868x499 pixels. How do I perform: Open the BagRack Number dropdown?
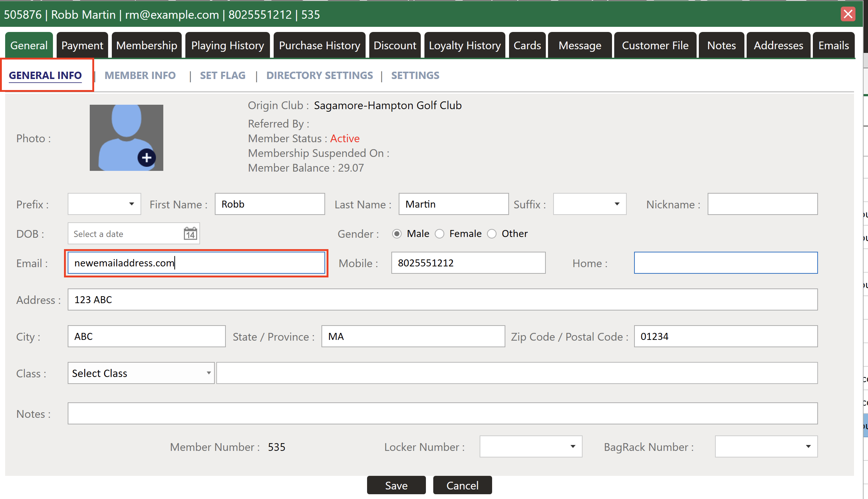point(766,446)
